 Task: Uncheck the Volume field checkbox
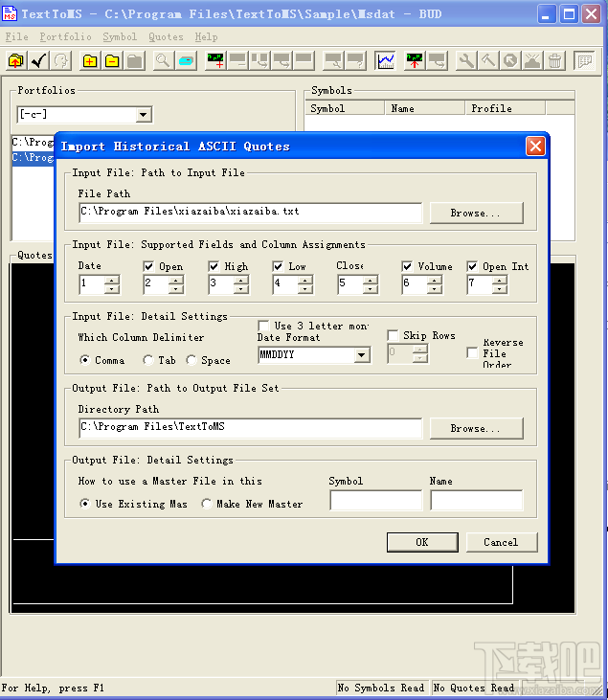pos(407,266)
